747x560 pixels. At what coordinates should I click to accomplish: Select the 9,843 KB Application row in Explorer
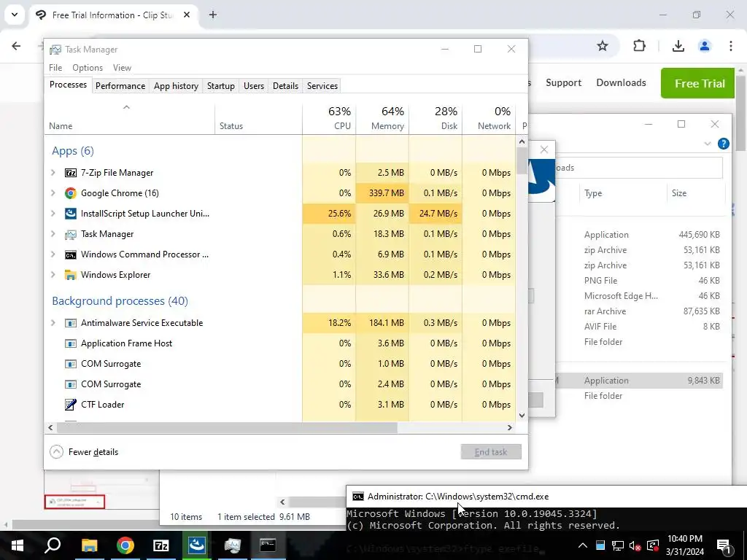(x=639, y=381)
